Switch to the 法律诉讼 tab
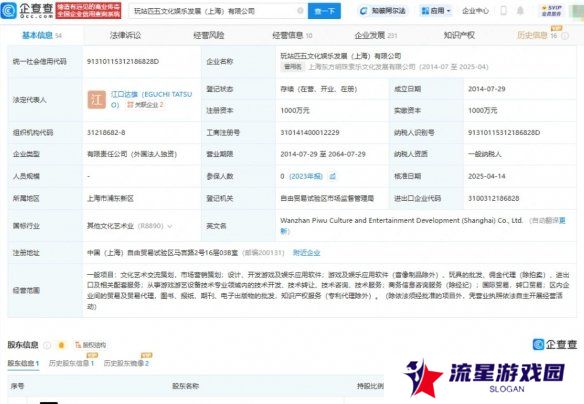The height and width of the screenshot is (404, 584). point(125,35)
